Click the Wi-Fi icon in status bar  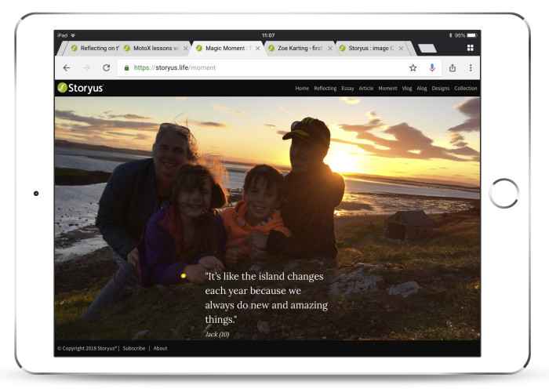point(73,35)
